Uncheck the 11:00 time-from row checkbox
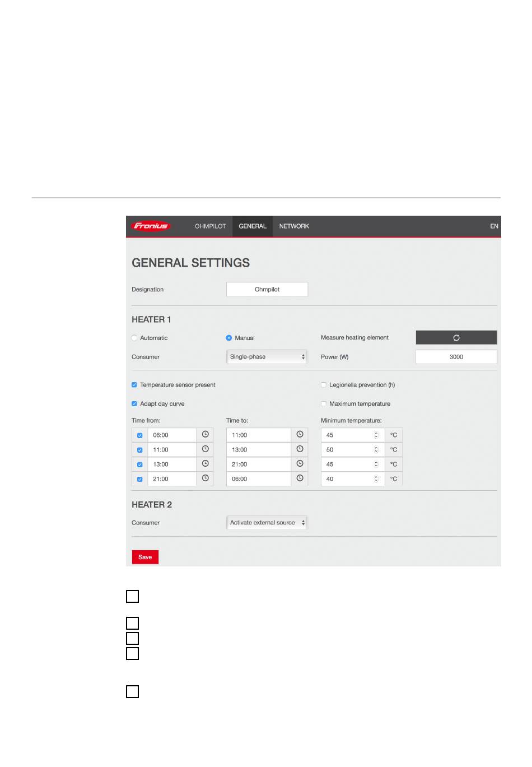The height and width of the screenshot is (767, 532). pos(140,450)
